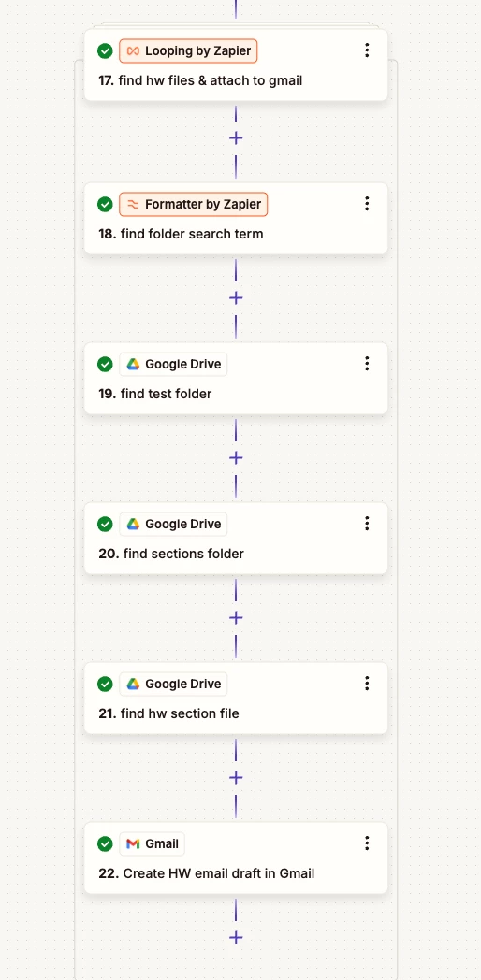The width and height of the screenshot is (481, 980).
Task: Open step 21 find hw section file
Action: pos(236,699)
